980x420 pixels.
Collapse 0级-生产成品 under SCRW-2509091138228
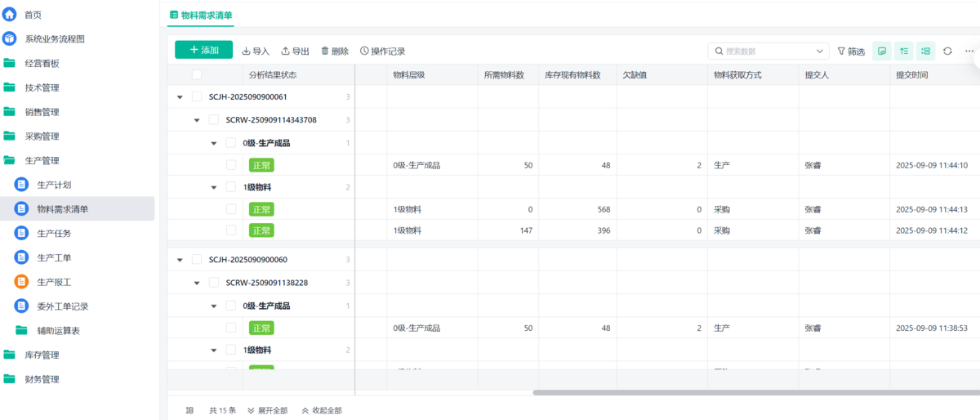214,306
